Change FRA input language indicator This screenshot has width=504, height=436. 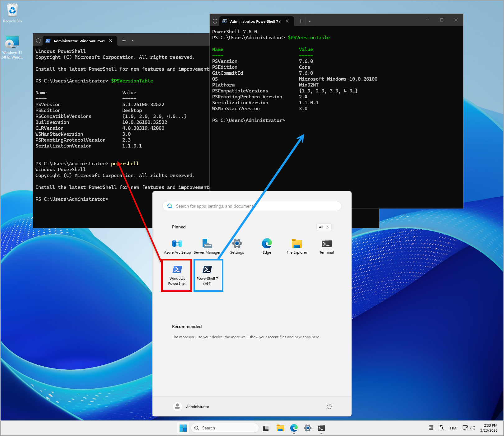pos(453,428)
